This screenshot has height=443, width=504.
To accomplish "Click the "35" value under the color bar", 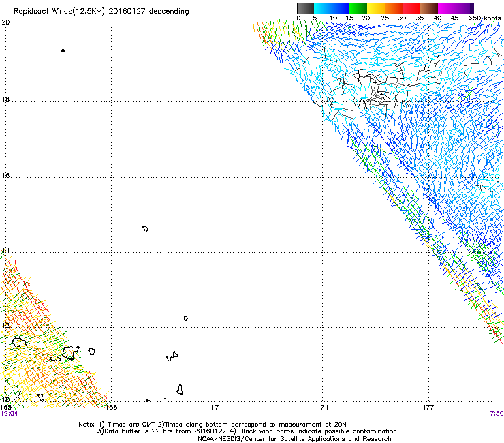I will 420,18.
